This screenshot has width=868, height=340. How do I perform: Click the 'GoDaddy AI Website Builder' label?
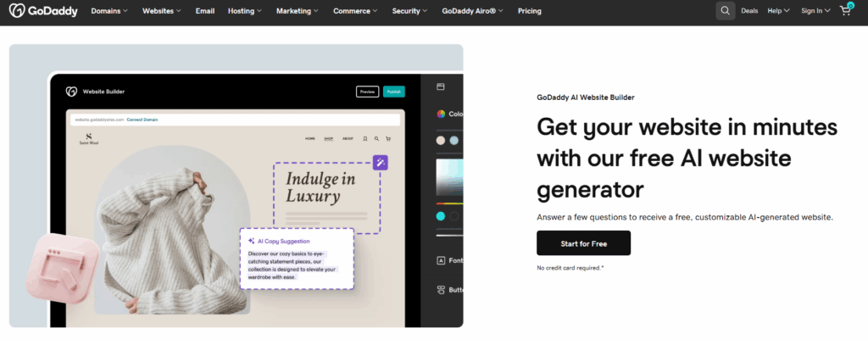pos(586,98)
